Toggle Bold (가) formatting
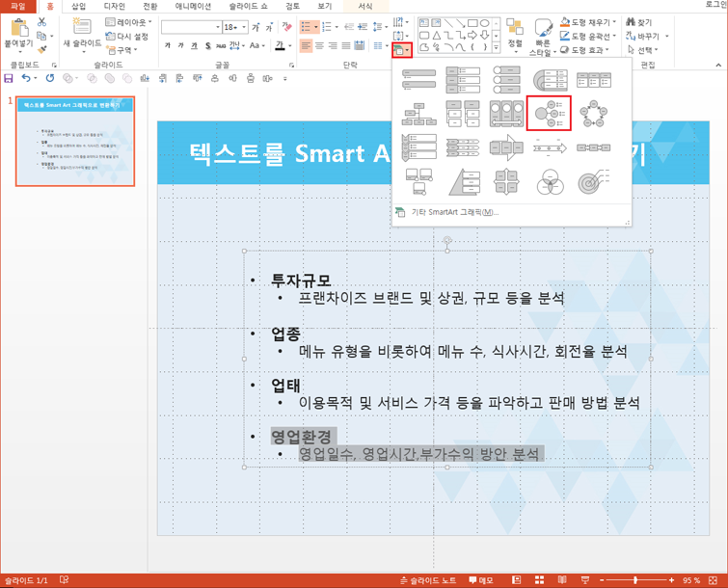Viewport: 728px width, 588px height. [x=168, y=45]
